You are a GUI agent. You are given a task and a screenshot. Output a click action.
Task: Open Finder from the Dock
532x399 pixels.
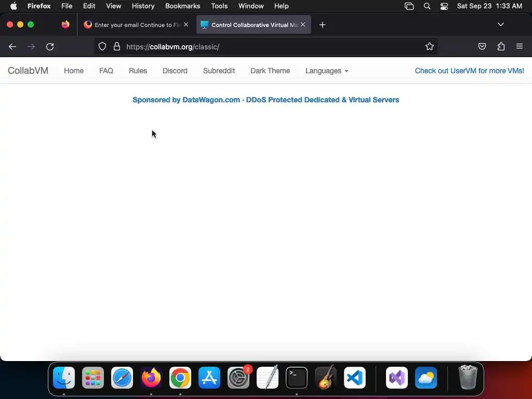(x=64, y=378)
